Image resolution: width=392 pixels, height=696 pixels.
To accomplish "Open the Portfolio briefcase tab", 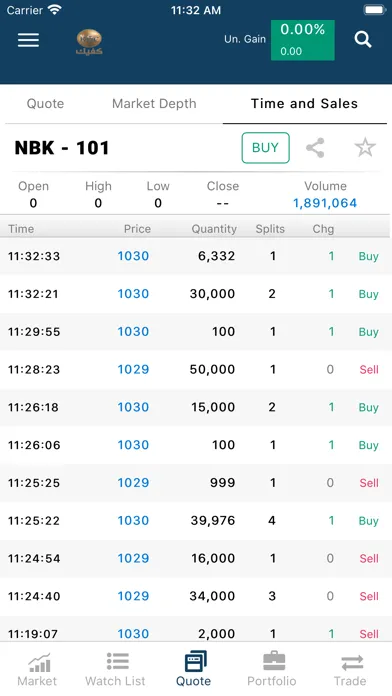I will click(272, 669).
